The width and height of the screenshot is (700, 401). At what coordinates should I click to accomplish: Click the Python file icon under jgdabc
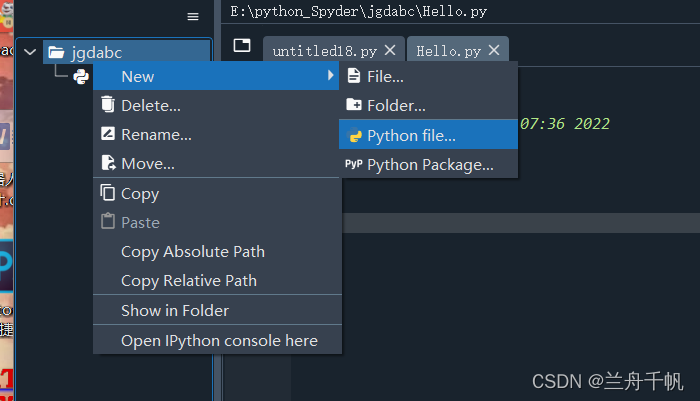point(81,76)
